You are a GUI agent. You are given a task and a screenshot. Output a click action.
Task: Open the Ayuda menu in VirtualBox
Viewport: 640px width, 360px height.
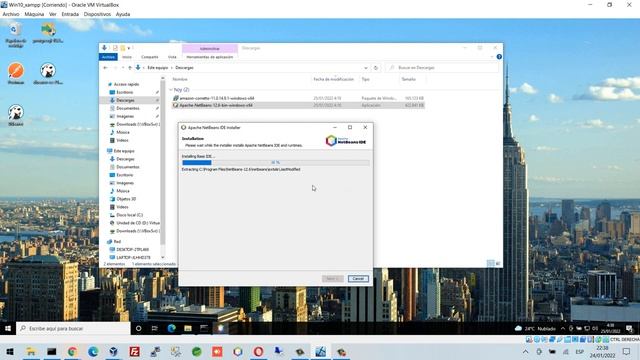[x=123, y=14]
